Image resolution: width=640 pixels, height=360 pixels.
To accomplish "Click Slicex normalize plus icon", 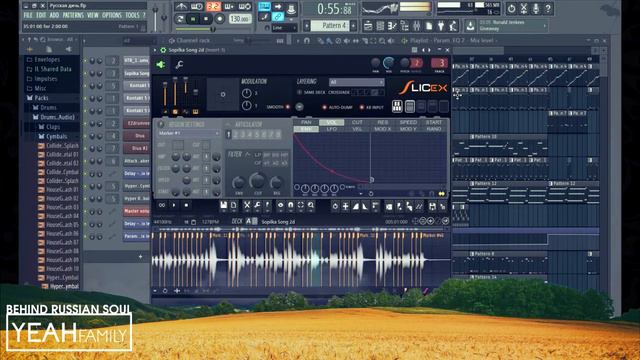I will (345, 207).
